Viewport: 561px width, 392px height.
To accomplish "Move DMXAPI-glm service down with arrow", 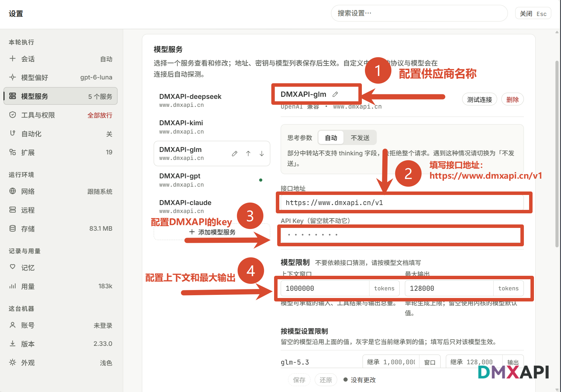I will tap(262, 154).
